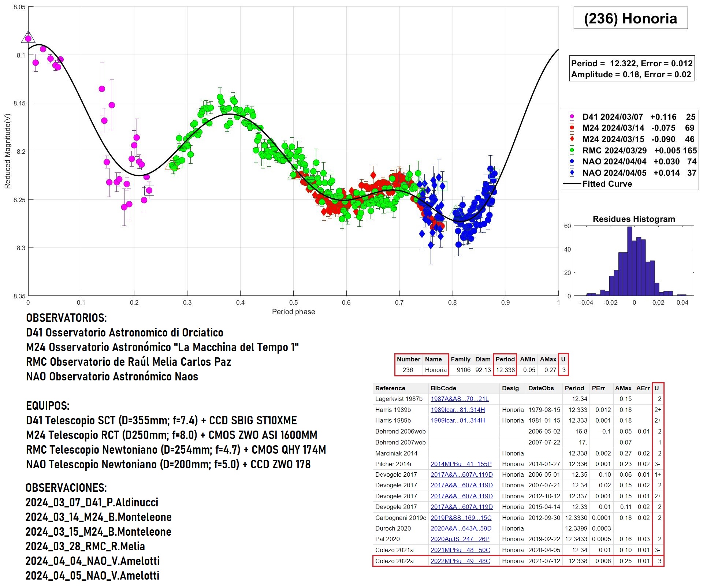Open the 2019P&SS..169...15C bibcode link
This screenshot has height=588, width=703.
pos(461,518)
